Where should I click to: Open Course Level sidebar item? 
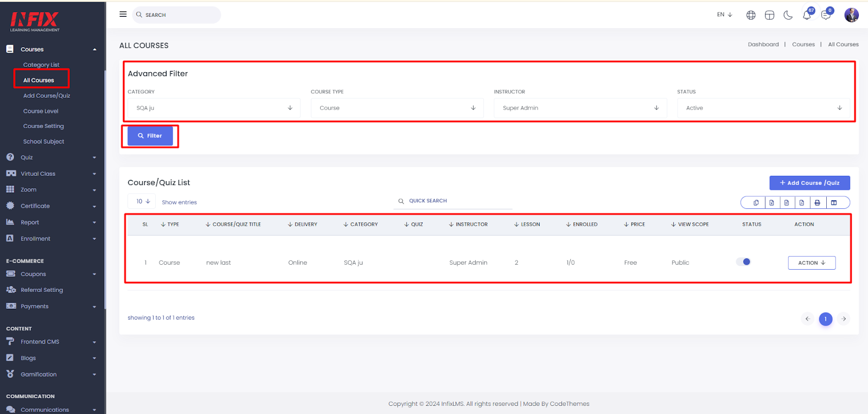coord(41,111)
